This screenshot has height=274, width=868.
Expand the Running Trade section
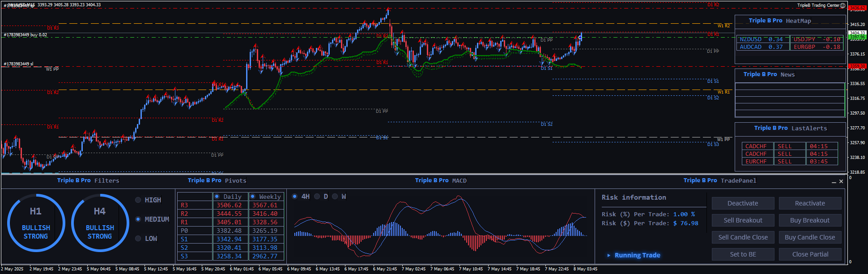[609, 255]
